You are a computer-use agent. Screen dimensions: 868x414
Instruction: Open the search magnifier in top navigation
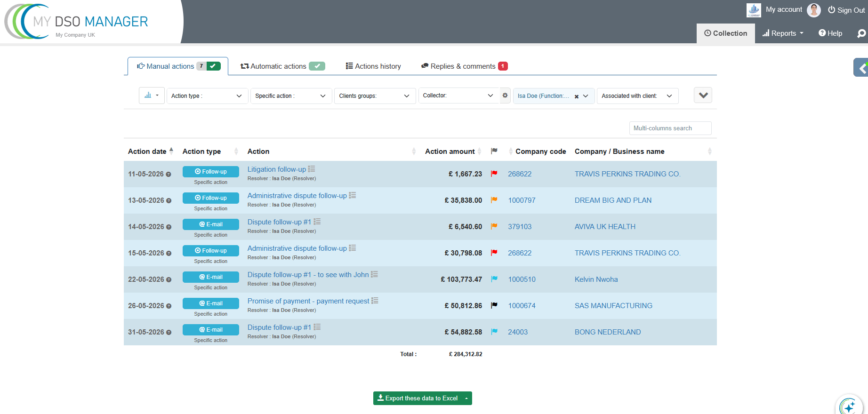pos(861,33)
